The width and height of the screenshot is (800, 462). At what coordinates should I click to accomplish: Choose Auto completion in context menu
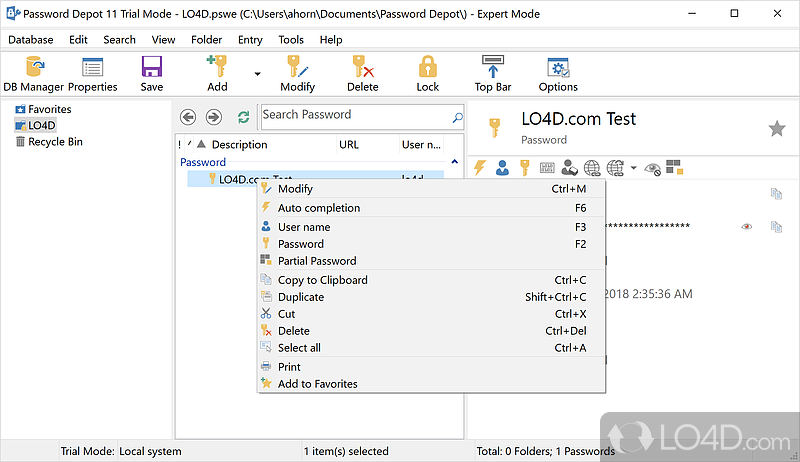tap(431, 208)
